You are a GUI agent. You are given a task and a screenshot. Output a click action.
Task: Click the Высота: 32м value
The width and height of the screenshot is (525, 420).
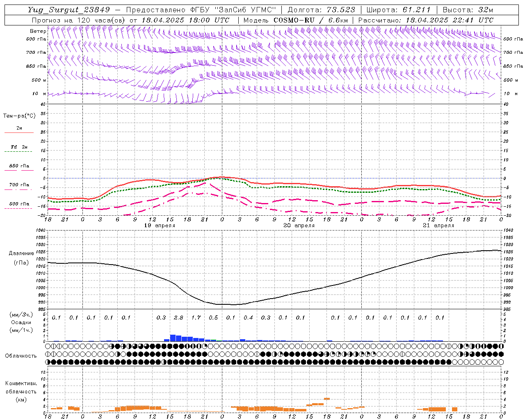click(468, 10)
